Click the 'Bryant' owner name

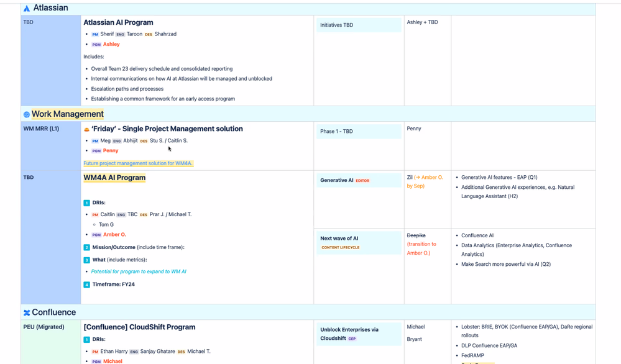[414, 339]
